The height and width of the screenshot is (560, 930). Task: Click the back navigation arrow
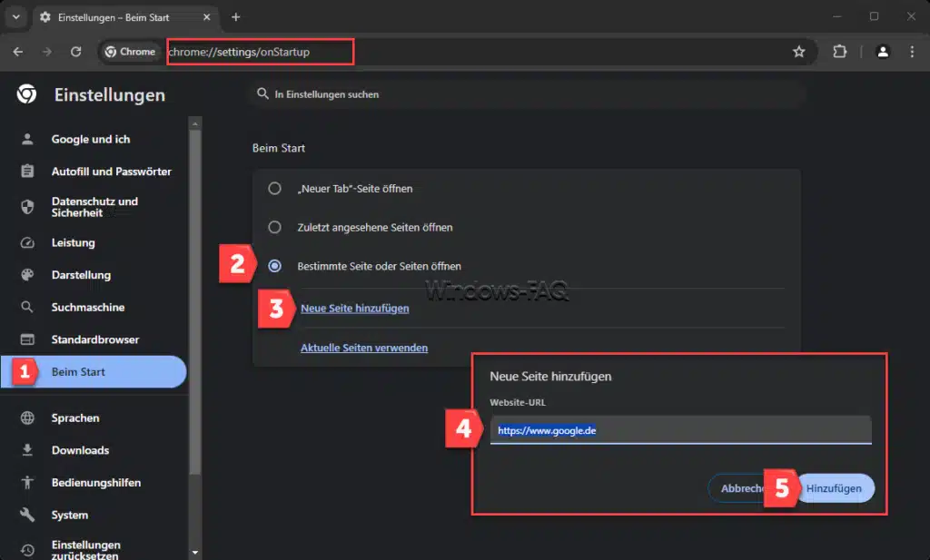point(18,52)
